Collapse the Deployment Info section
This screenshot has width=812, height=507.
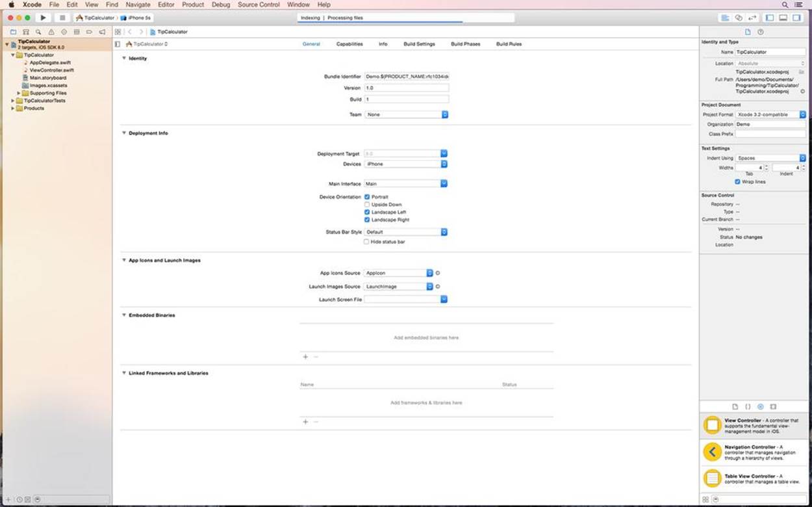tap(124, 133)
